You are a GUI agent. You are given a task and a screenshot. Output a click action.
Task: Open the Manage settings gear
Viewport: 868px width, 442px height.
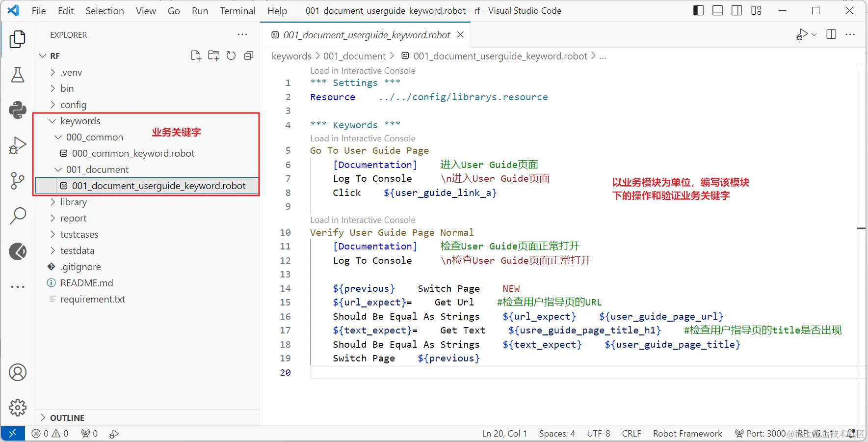(x=18, y=408)
